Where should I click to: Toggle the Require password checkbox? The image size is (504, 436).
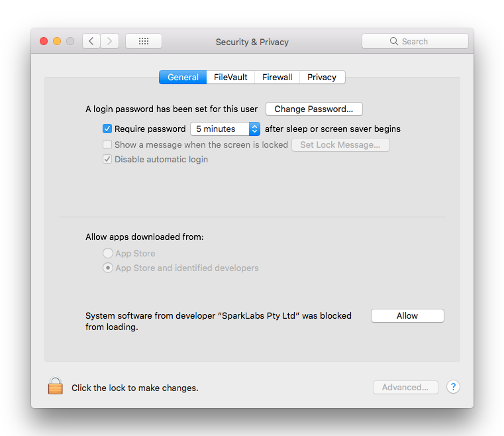click(107, 129)
